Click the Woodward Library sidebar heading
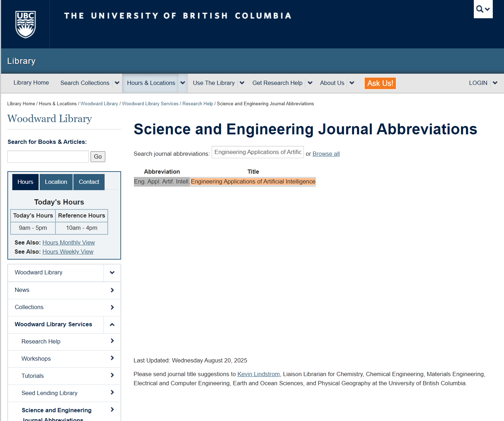504x421 pixels. click(49, 119)
